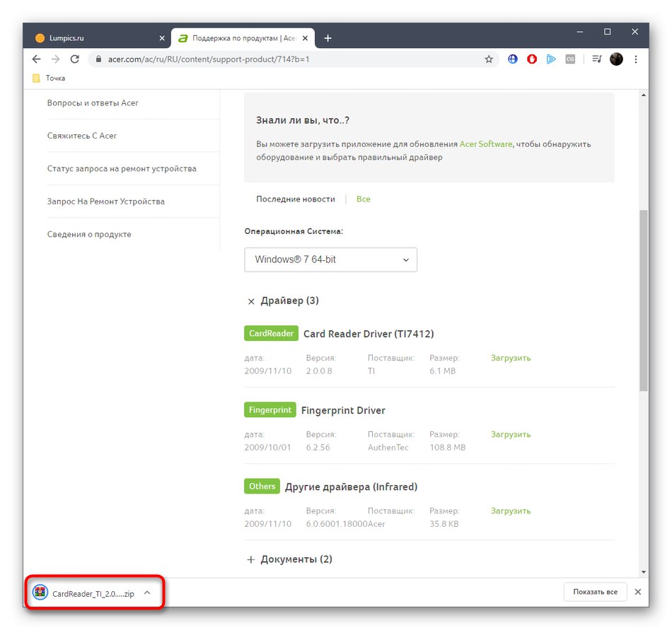
Task: Close the Acer support tab
Action: 305,38
